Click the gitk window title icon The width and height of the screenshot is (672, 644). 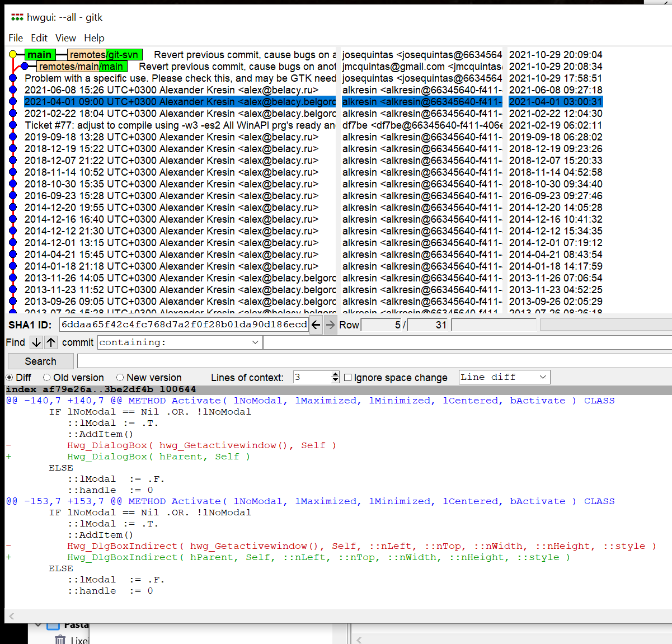[17, 17]
